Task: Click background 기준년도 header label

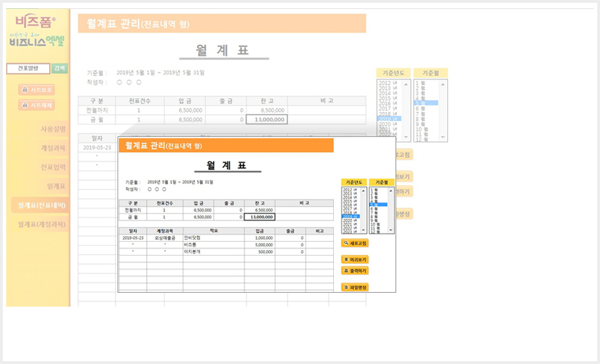Action: [393, 73]
